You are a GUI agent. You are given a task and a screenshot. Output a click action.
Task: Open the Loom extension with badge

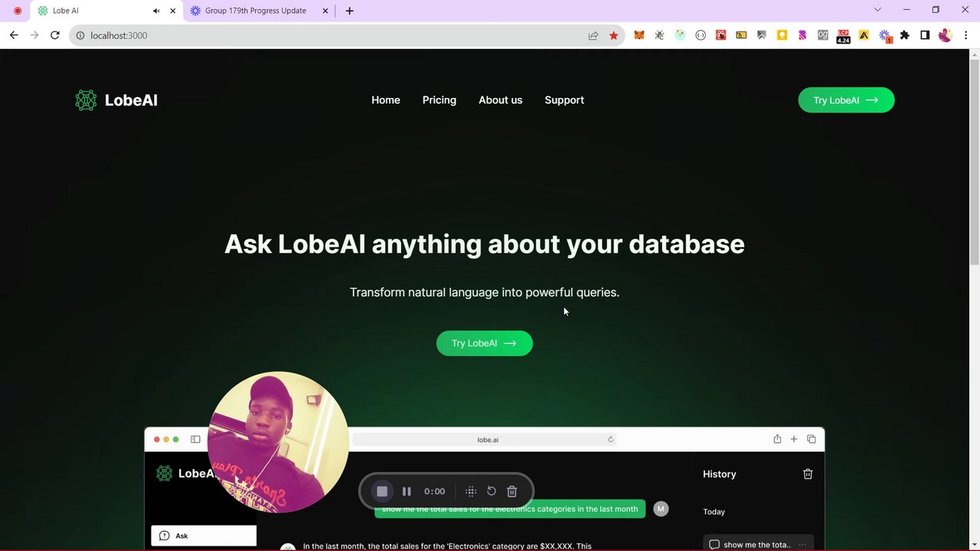[884, 35]
